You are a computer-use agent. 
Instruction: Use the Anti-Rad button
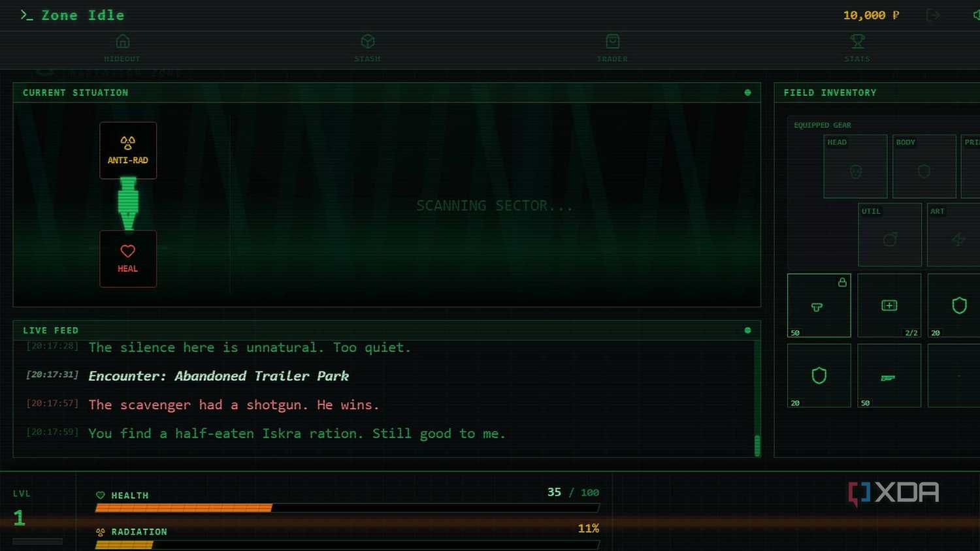[x=128, y=150]
